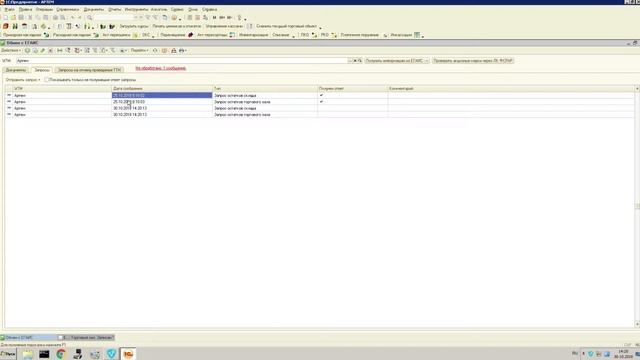The height and width of the screenshot is (360, 640).
Task: Click the Печать ценников и этикеток button
Action: (177, 27)
